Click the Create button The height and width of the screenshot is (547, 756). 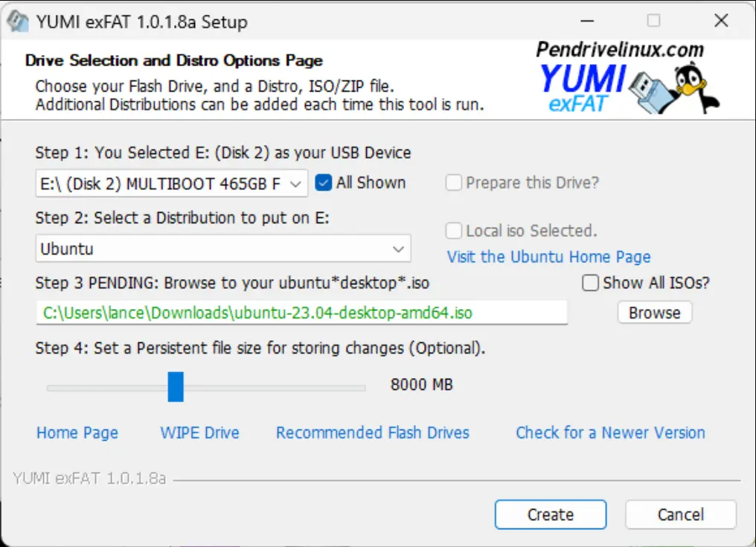tap(551, 514)
